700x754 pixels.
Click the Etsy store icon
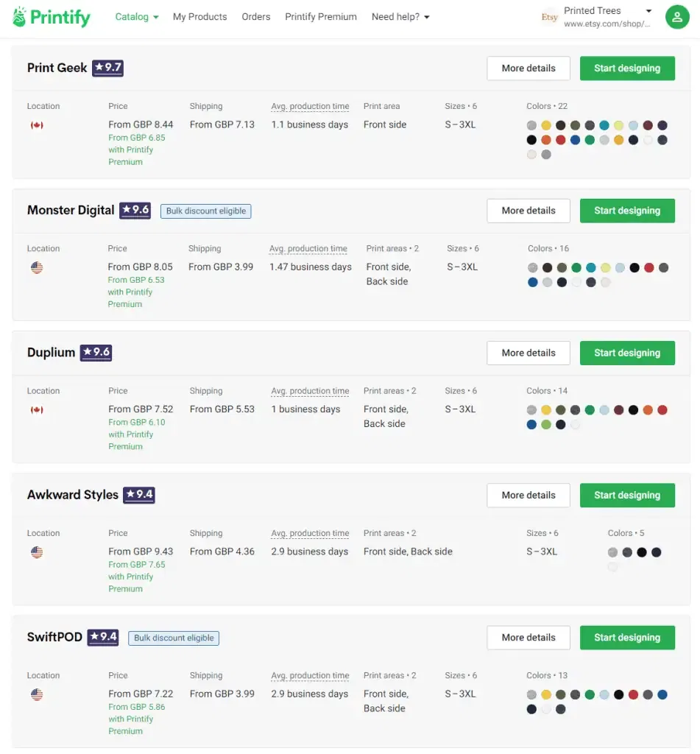point(549,17)
